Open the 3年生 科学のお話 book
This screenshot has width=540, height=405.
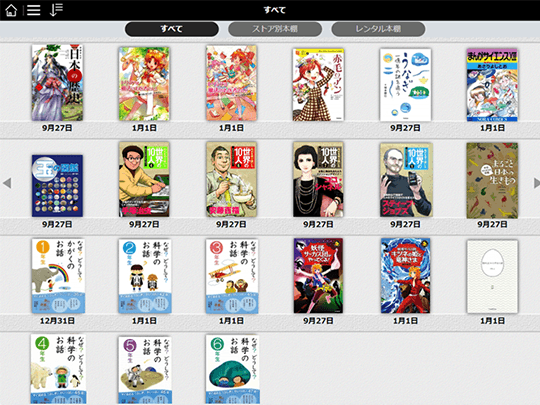pyautogui.click(x=232, y=276)
